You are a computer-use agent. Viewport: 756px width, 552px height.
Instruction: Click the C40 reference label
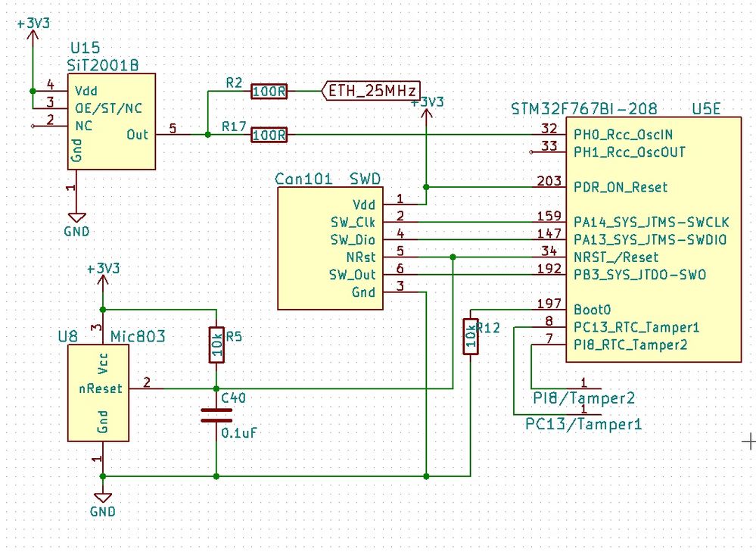233,398
